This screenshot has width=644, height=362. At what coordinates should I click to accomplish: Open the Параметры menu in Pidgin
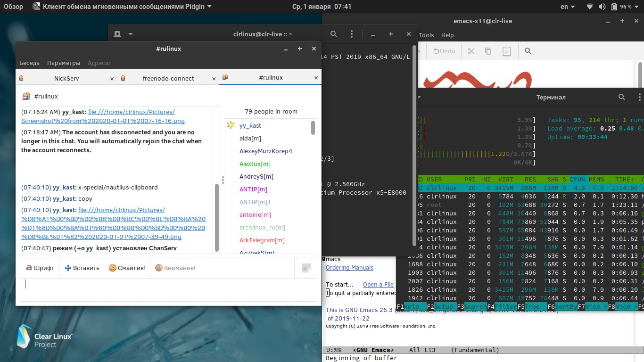[x=64, y=63]
